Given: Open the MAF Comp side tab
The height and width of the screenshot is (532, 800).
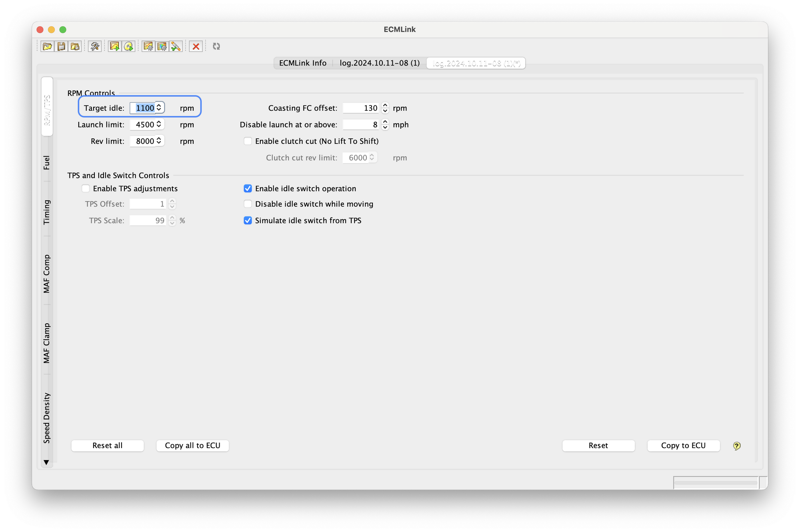Looking at the screenshot, I should [47, 274].
